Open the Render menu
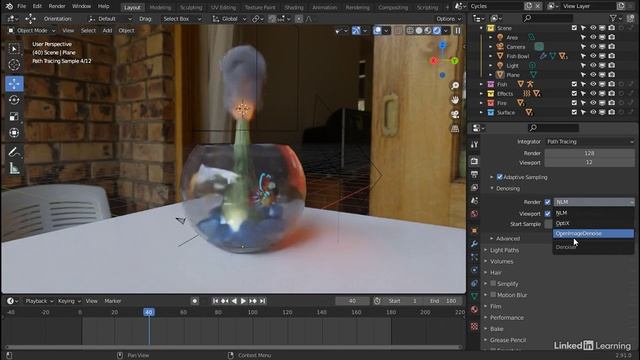The image size is (640, 360). click(x=57, y=6)
